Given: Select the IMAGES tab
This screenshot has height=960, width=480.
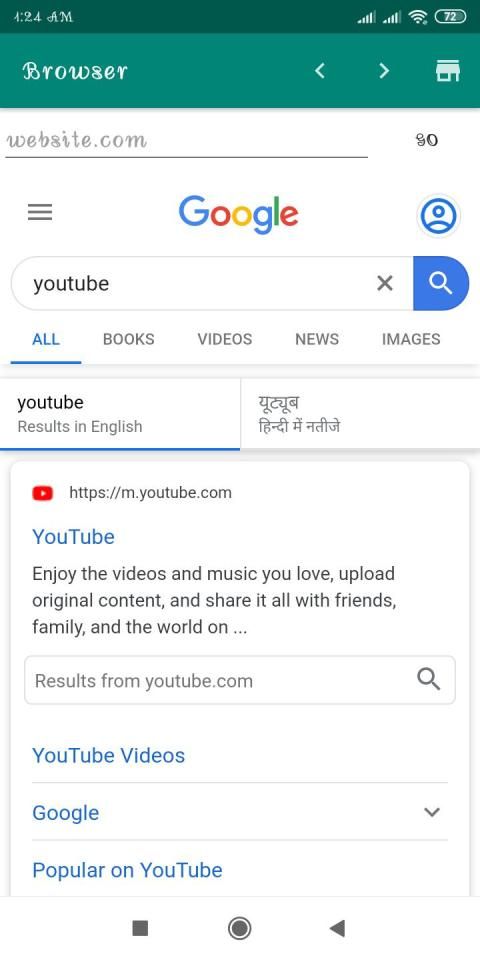Looking at the screenshot, I should (x=411, y=339).
